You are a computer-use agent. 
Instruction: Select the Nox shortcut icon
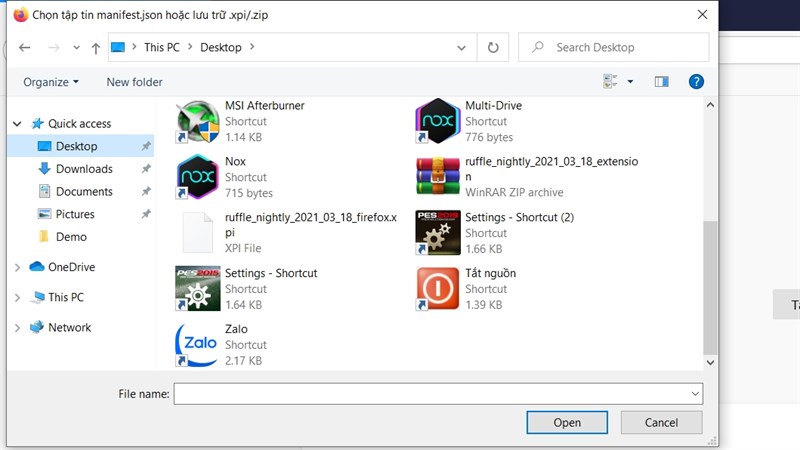(x=198, y=177)
